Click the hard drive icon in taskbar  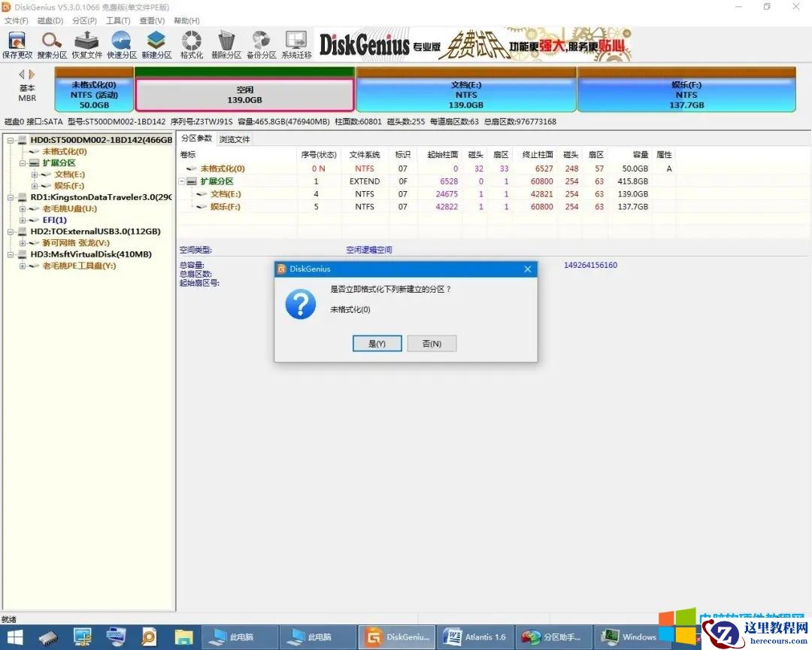(x=49, y=637)
